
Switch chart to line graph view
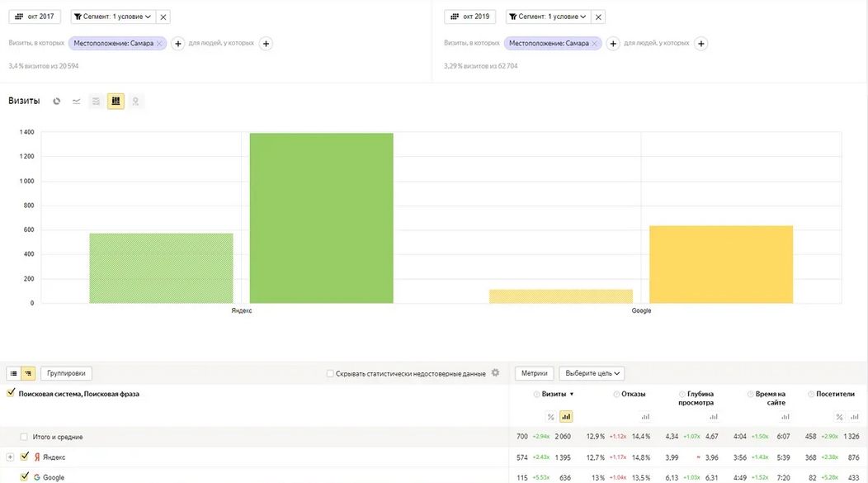(77, 101)
